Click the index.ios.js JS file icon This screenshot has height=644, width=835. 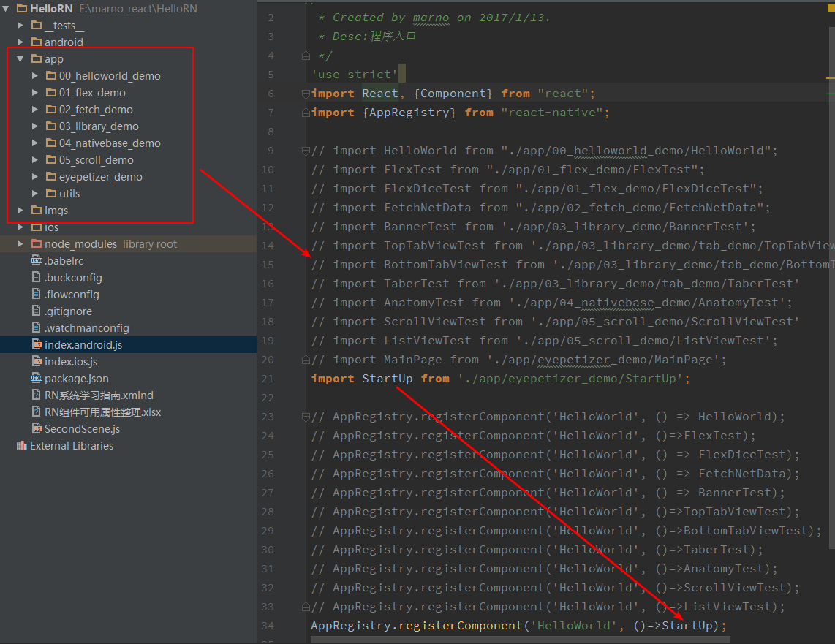click(x=37, y=361)
